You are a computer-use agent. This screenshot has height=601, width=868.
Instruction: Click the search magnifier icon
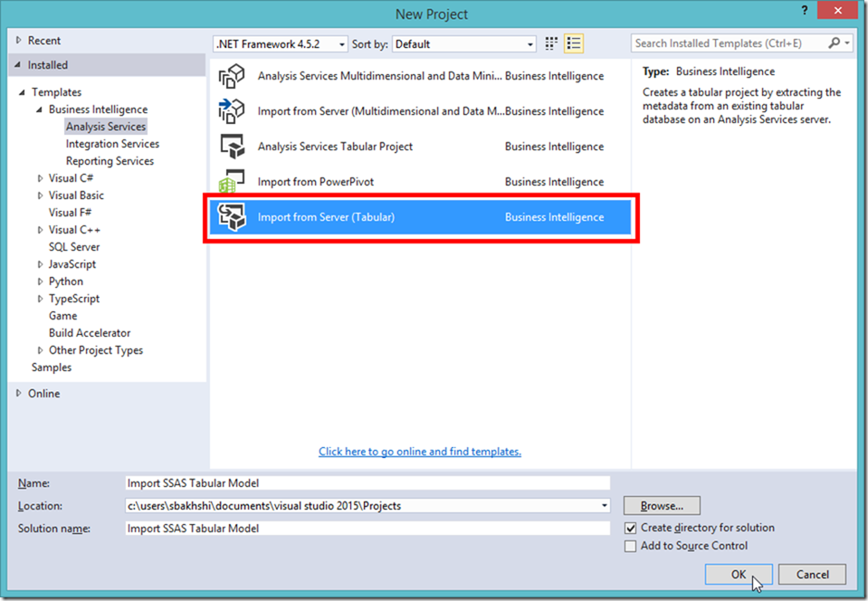point(834,43)
